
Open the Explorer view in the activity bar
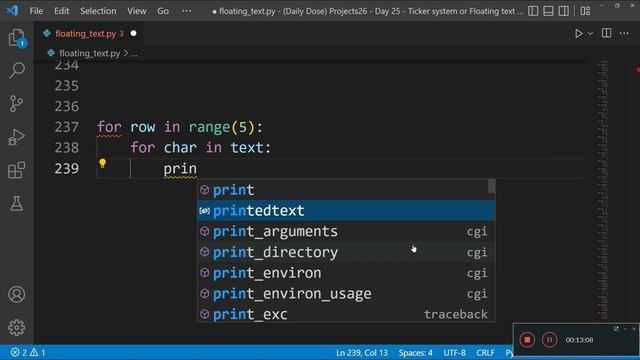point(16,38)
